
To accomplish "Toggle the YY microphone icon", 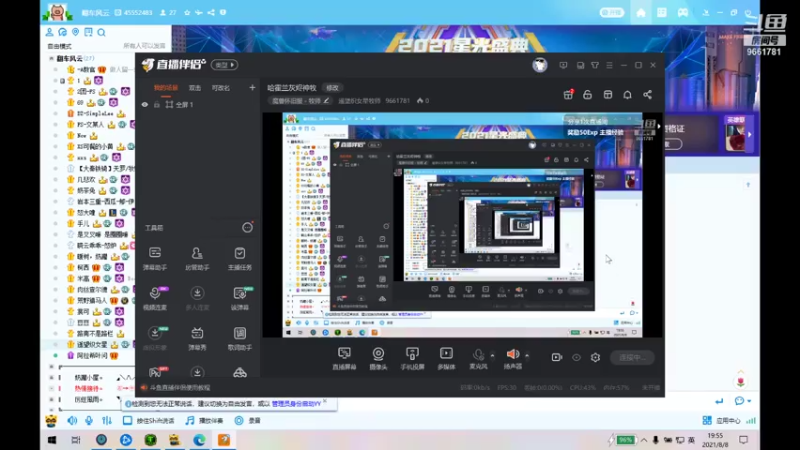I will click(89, 420).
